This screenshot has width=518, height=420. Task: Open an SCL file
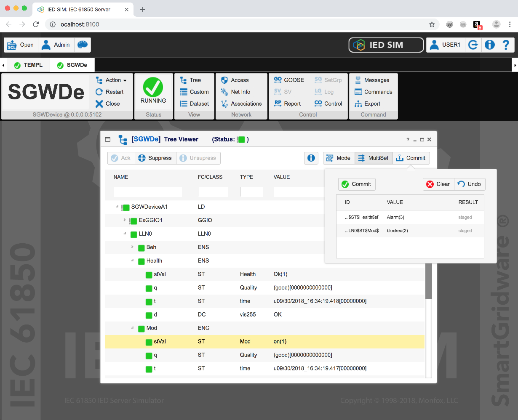coord(21,45)
